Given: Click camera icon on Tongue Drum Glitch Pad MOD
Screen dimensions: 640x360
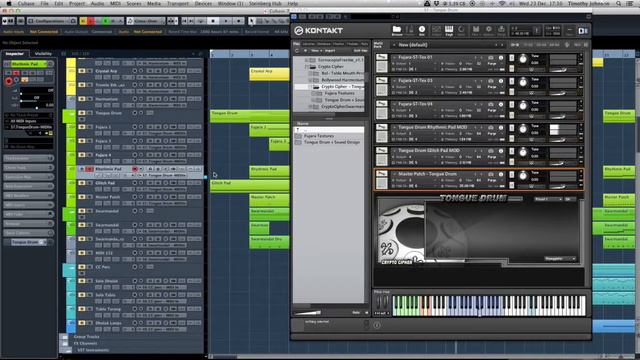Looking at the screenshot, I should [491, 151].
